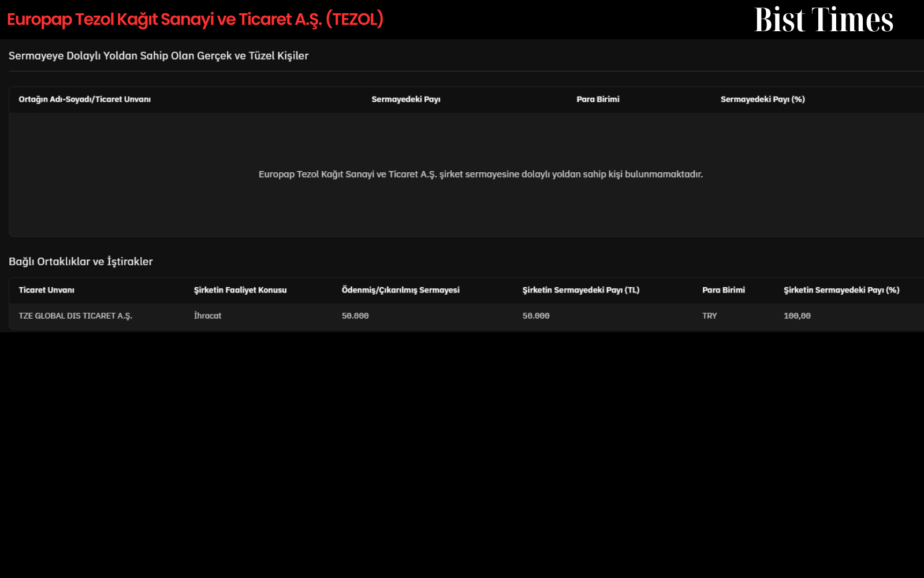Image resolution: width=924 pixels, height=578 pixels.
Task: Click the Şirketin Sermayedeki Payı (%) header
Action: click(x=841, y=290)
